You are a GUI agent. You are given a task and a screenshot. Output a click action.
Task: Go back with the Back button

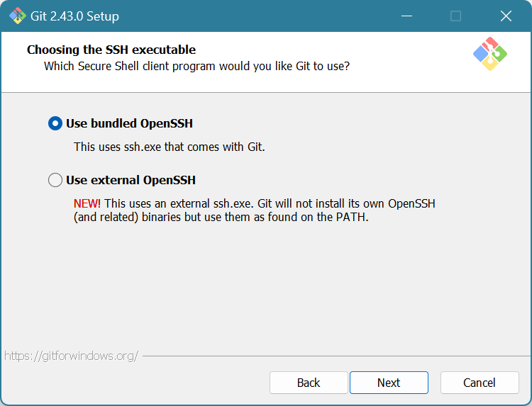click(309, 383)
